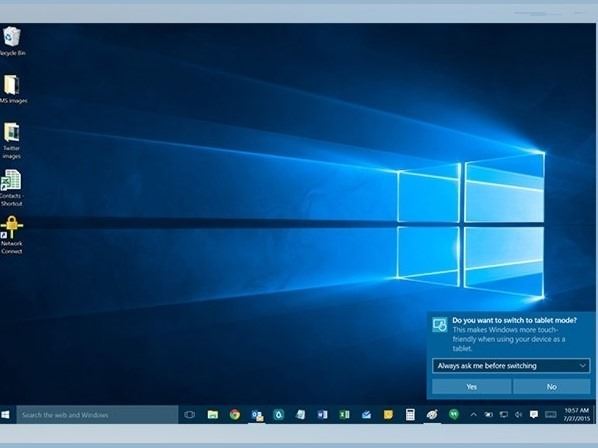Launch Google Chrome from the taskbar

235,414
